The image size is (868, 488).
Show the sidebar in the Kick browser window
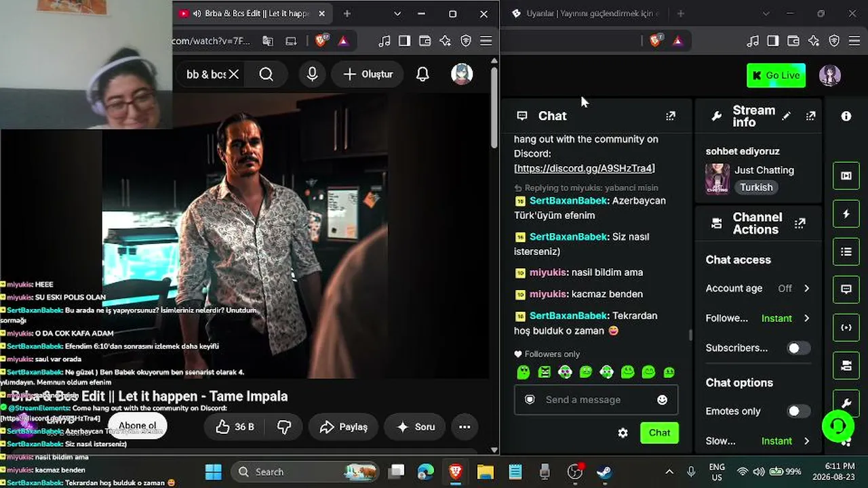click(773, 41)
